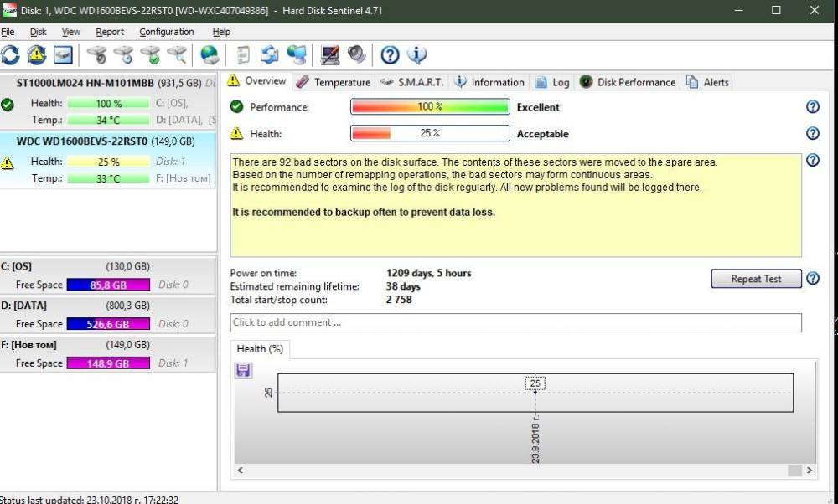
Task: Click the comment input field
Action: tap(515, 322)
